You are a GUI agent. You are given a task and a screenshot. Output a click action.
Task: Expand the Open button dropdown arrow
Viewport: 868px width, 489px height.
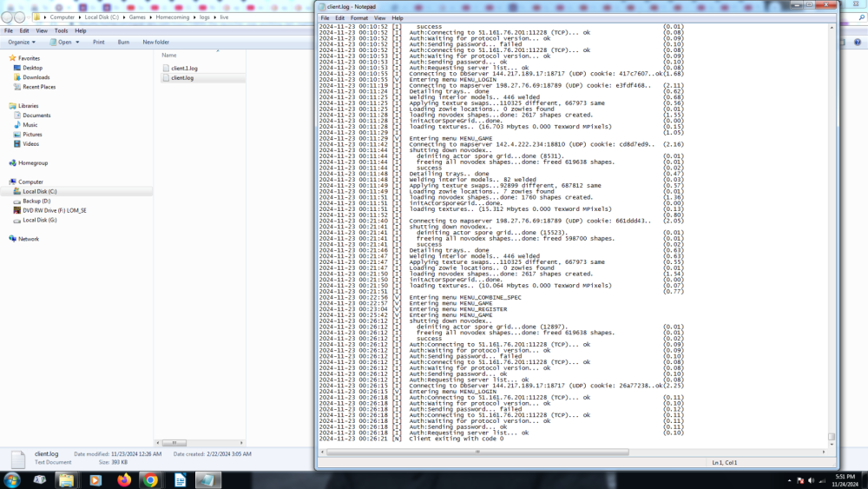78,42
